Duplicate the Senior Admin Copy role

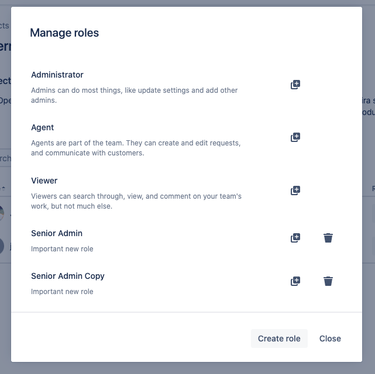coord(295,281)
